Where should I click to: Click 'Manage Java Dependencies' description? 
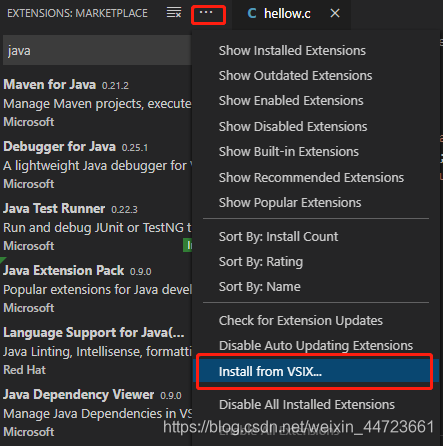click(x=97, y=414)
